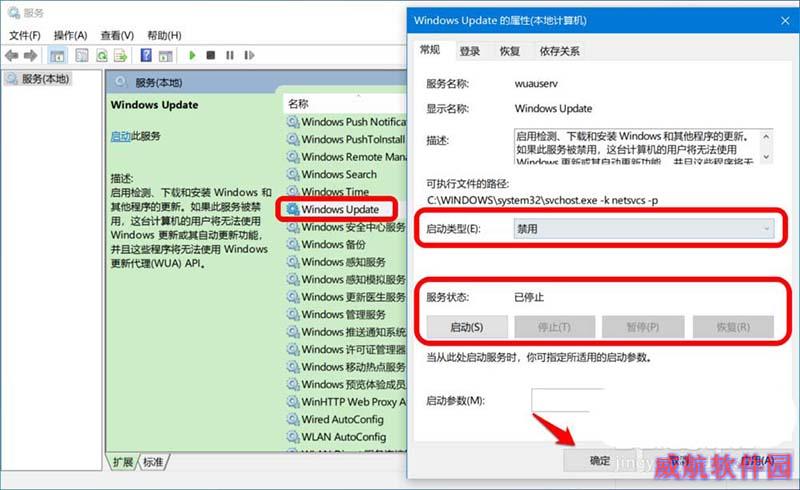Select Windows Remote Management service row

[346, 157]
